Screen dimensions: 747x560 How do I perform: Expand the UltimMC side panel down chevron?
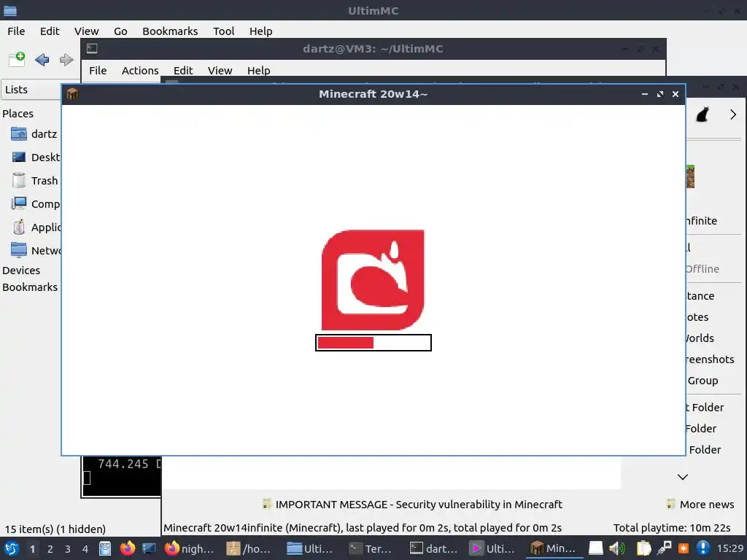pos(683,477)
